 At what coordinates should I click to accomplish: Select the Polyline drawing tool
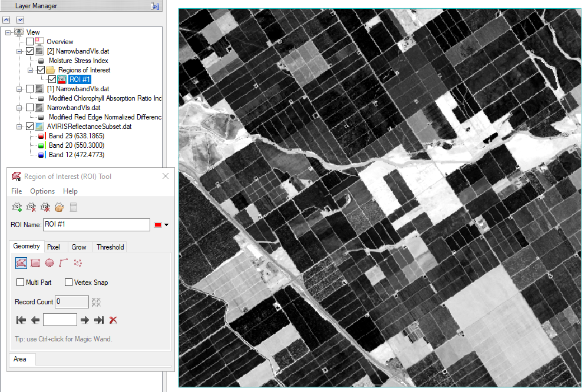point(64,263)
